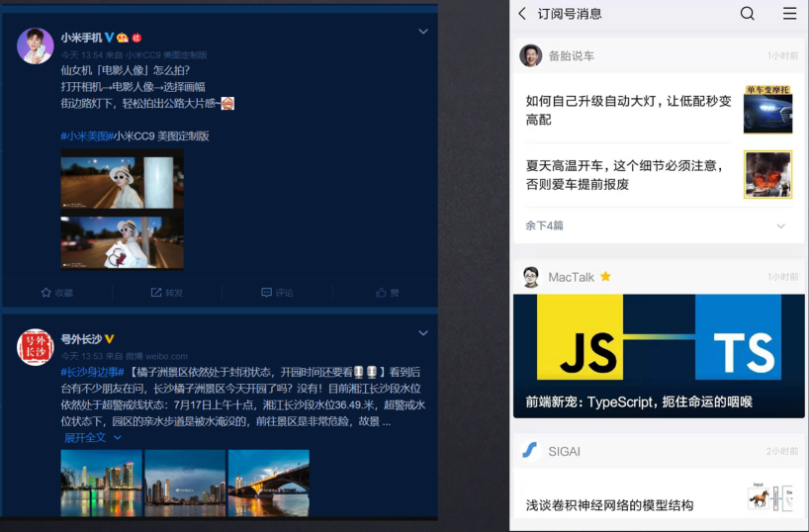Click the red badge icon after 小米手机
809x532 pixels.
136,38
